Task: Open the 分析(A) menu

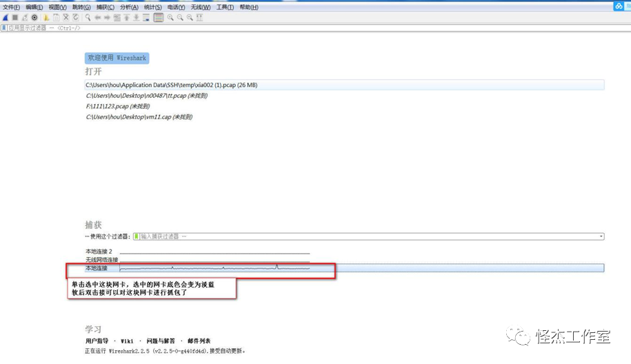Action: point(129,8)
